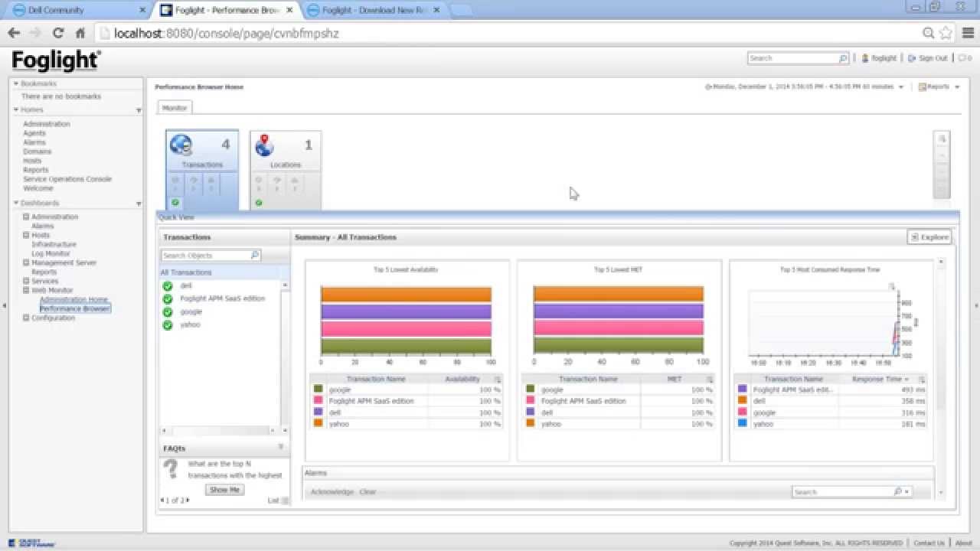Expand the Management Server node

tap(26, 263)
